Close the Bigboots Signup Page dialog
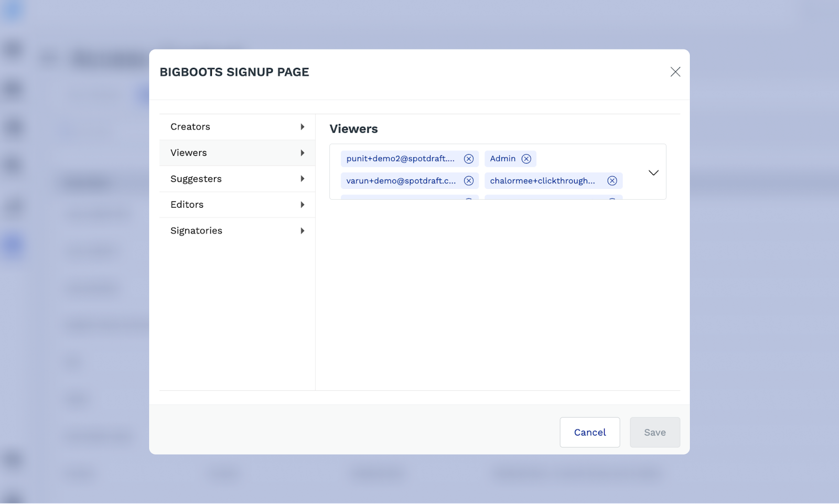Screen dimensions: 839x504 pos(675,72)
